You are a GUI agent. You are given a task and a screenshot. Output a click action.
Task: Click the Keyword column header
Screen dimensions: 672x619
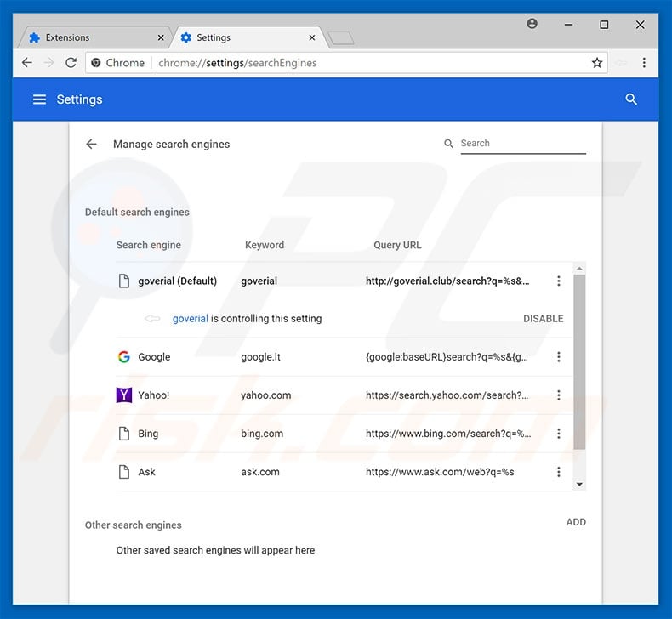(265, 245)
